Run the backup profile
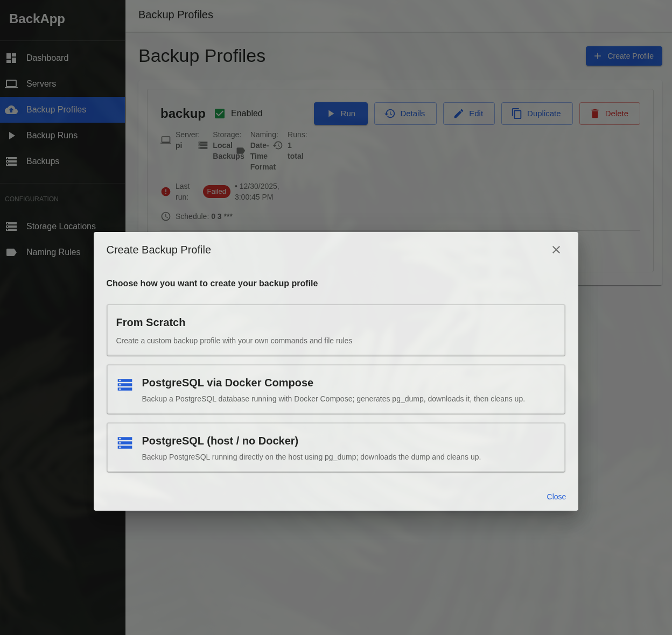 (341, 114)
